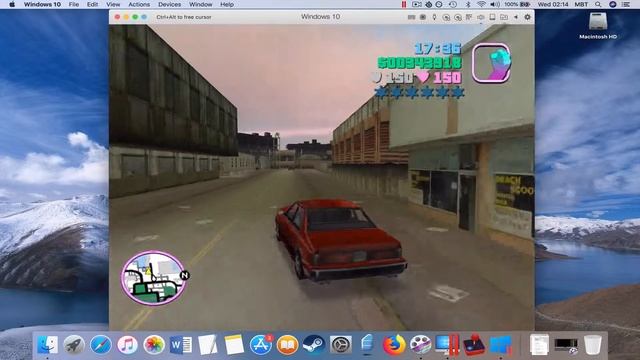Click the screen recording menu bar icon

pyautogui.click(x=417, y=4)
